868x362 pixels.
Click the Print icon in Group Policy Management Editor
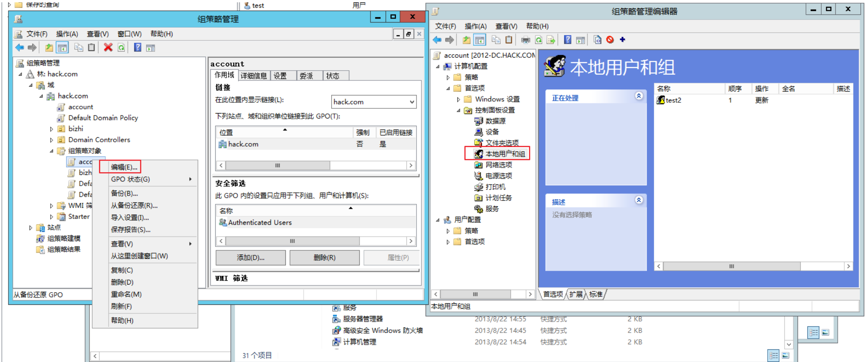click(x=524, y=39)
